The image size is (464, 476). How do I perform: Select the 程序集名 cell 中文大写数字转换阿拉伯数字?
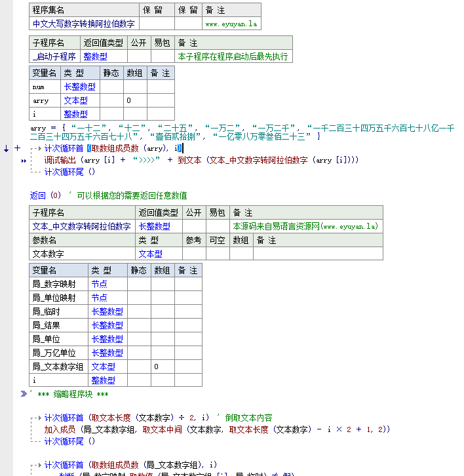[x=84, y=24]
